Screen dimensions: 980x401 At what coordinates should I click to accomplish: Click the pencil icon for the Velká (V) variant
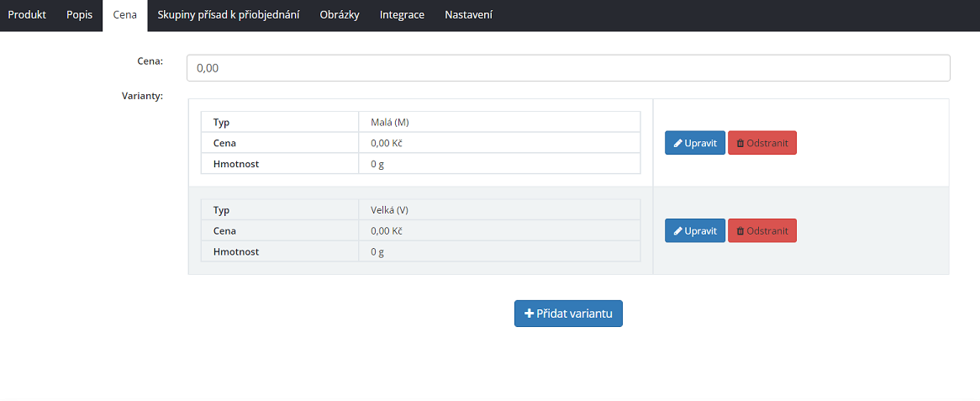click(x=677, y=231)
